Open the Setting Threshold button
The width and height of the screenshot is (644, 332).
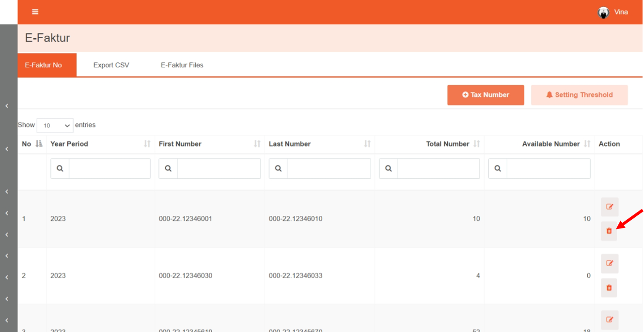tap(579, 95)
